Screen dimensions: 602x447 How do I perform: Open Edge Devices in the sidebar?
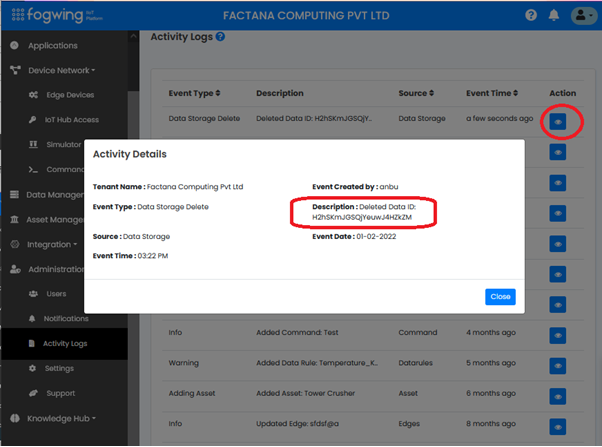[70, 95]
